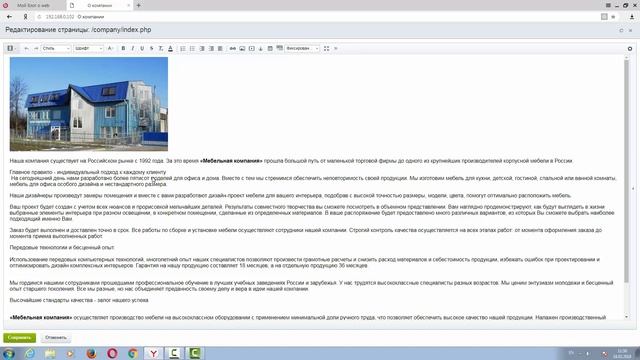Screen dimensions: 640x360
Task: Open the Windows Start button
Action: click(x=9, y=353)
